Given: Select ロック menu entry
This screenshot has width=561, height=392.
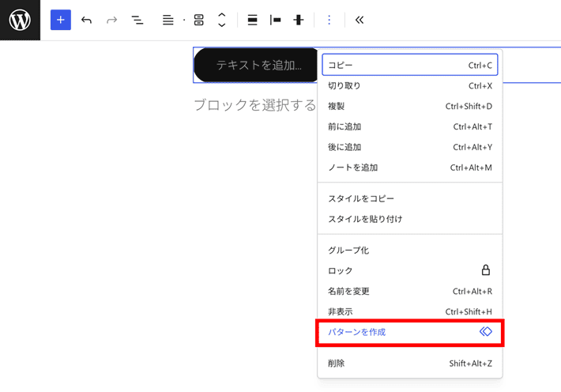Looking at the screenshot, I should [x=409, y=270].
